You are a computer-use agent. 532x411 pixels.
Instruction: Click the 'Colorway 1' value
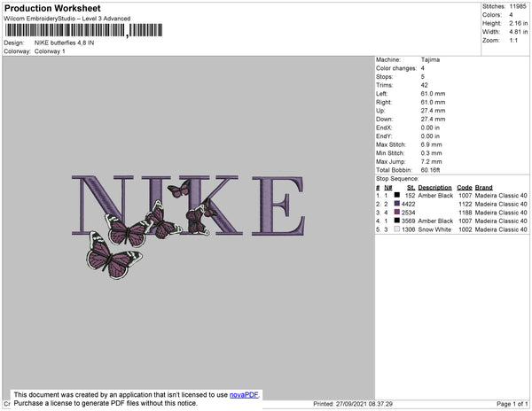50,51
